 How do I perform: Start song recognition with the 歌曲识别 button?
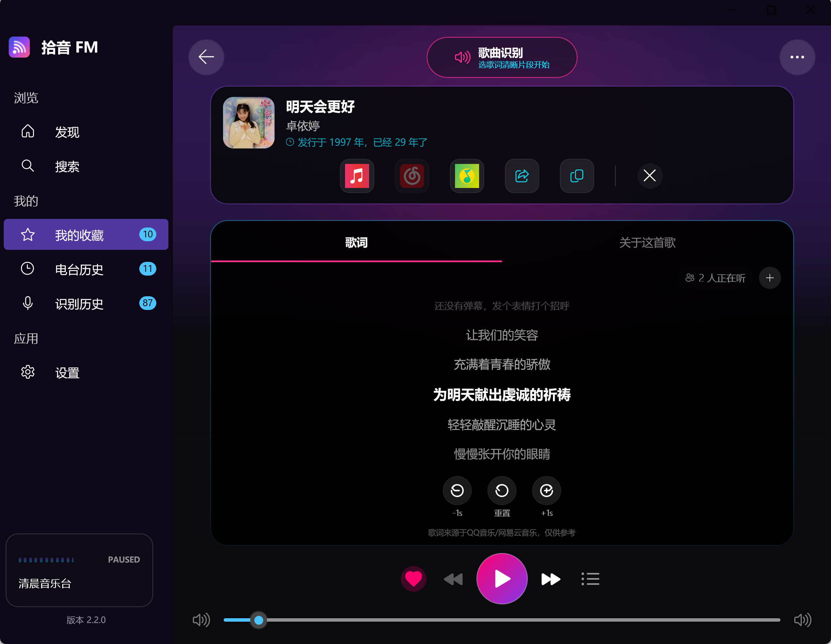point(502,57)
